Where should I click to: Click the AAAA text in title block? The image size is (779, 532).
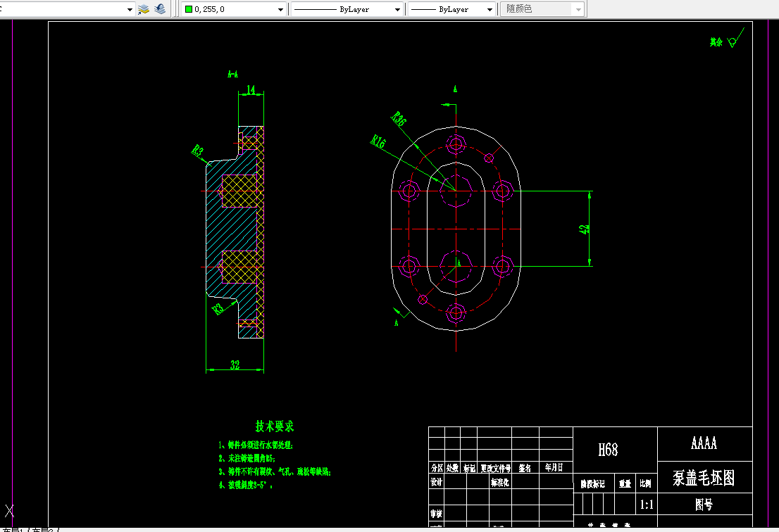tap(704, 443)
